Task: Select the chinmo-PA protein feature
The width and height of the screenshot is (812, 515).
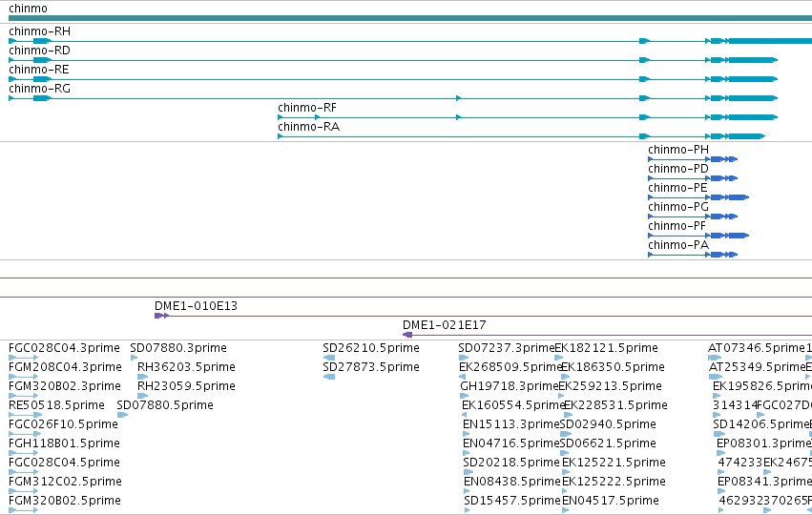Action: pyautogui.click(x=693, y=255)
